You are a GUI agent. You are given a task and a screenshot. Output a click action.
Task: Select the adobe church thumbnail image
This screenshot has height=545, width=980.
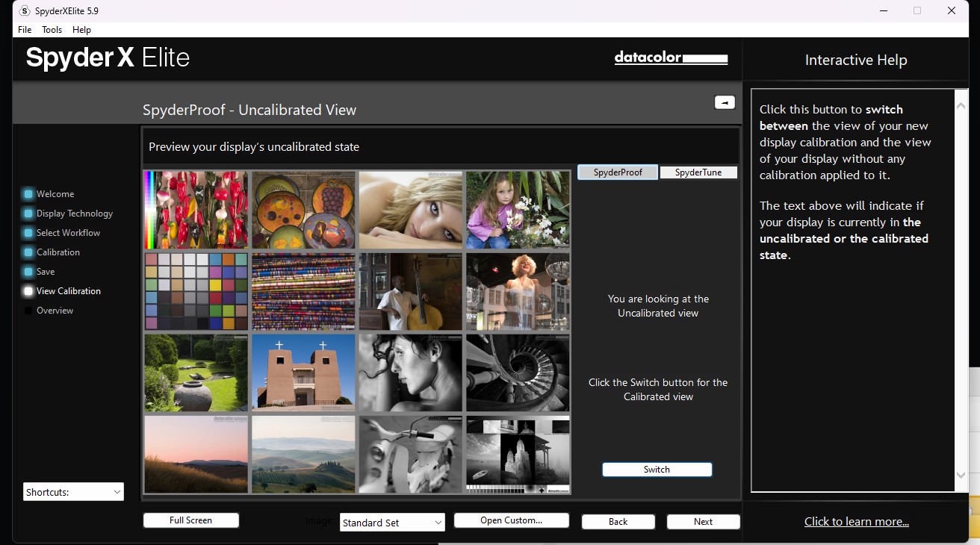click(303, 373)
